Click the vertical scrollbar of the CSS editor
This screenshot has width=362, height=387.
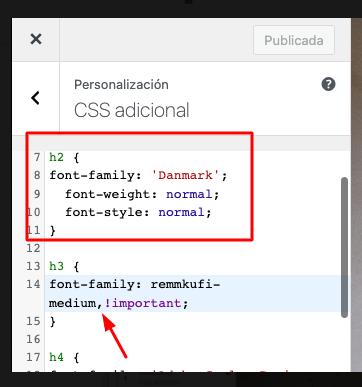344,247
